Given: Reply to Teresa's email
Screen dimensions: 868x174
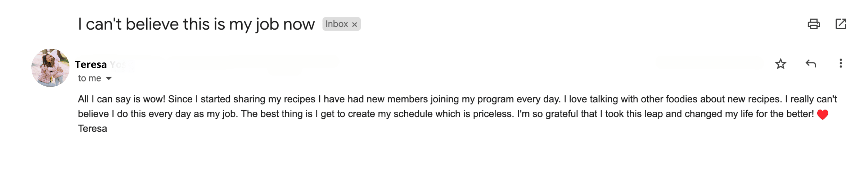Looking at the screenshot, I should 811,64.
